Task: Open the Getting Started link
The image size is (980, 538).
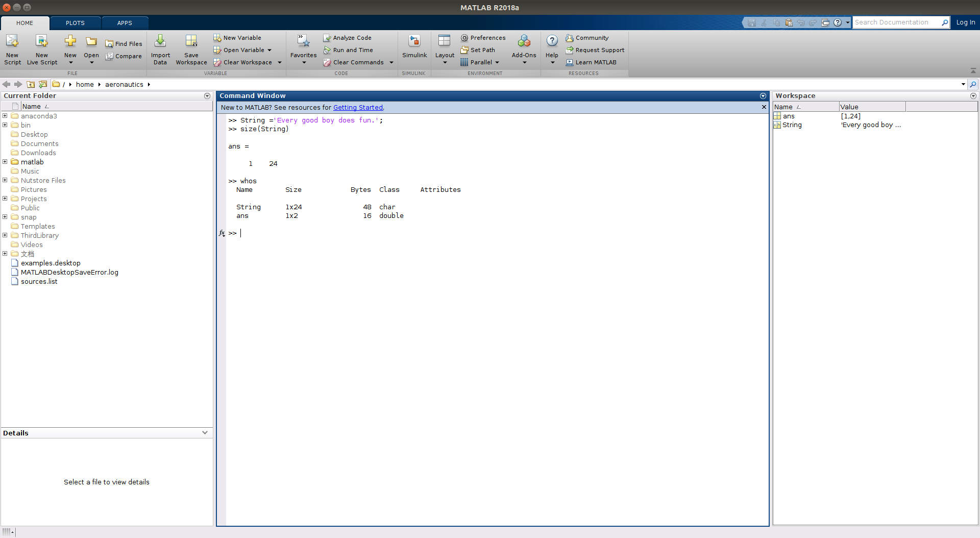Action: 358,107
